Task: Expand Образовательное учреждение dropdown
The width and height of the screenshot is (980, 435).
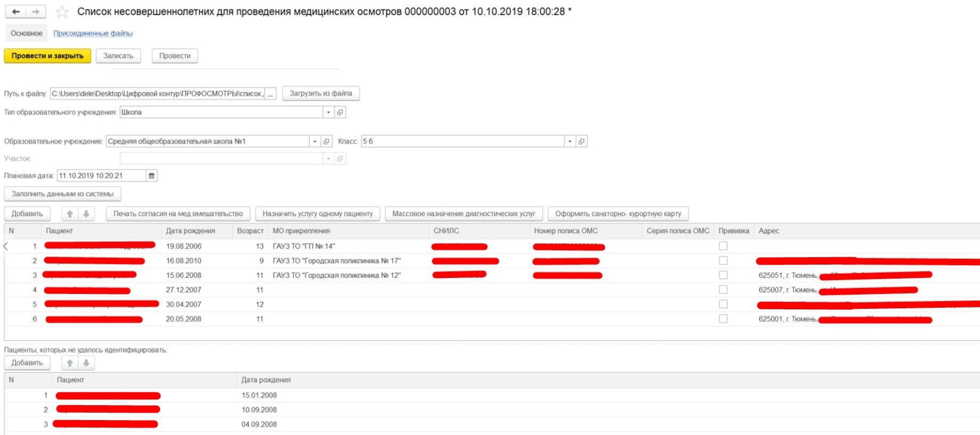Action: (x=315, y=142)
